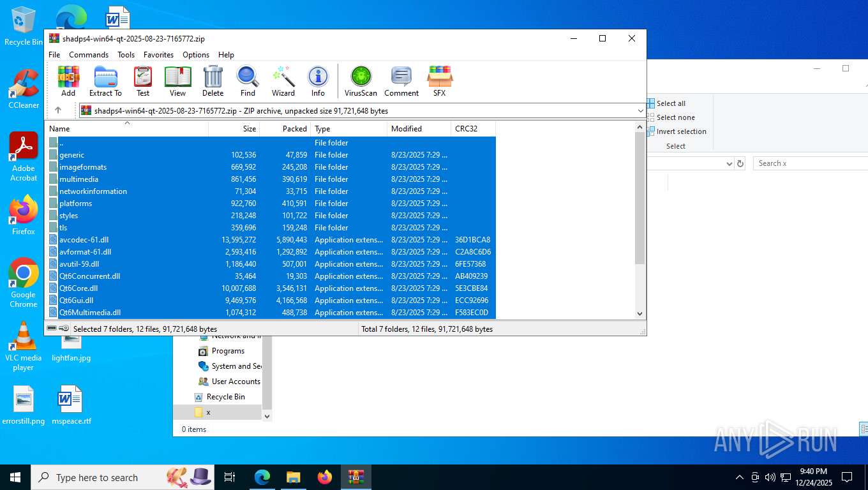Select the imageformats folder row
This screenshot has height=490, width=868.
click(x=270, y=167)
